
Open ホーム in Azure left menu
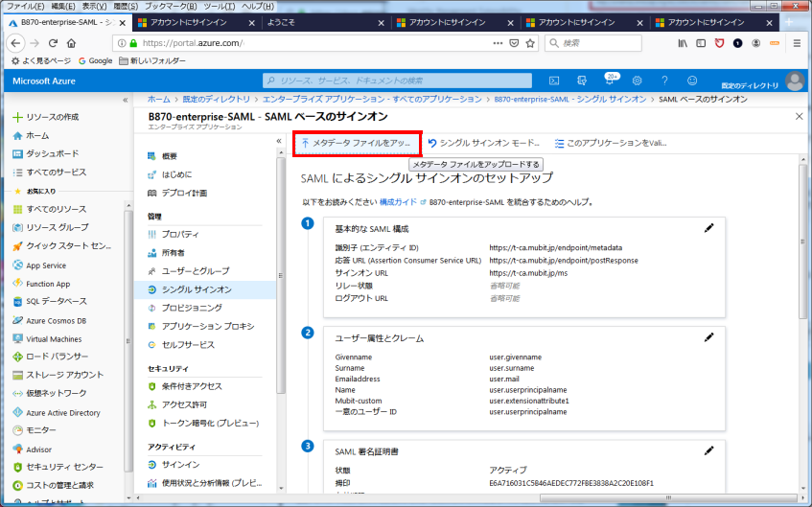31,136
